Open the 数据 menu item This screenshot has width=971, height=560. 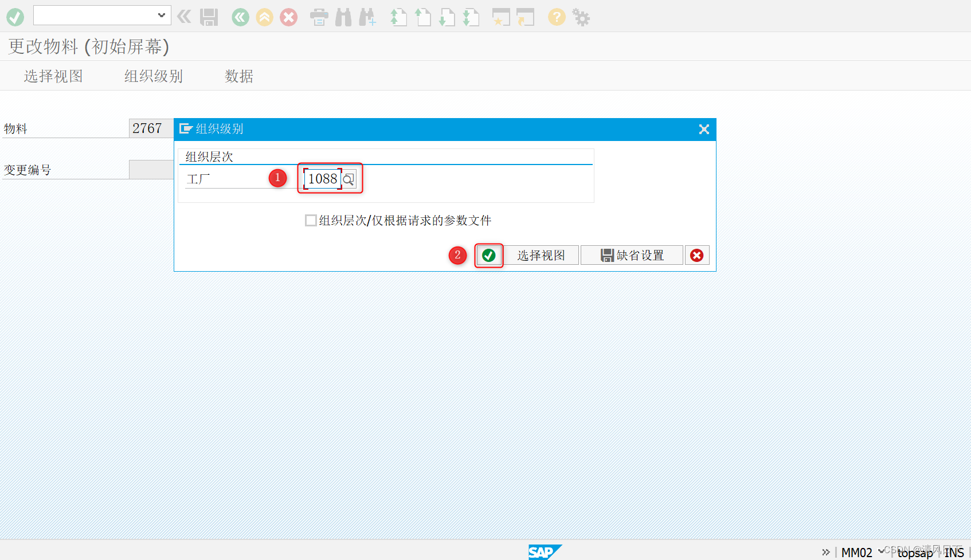click(239, 76)
